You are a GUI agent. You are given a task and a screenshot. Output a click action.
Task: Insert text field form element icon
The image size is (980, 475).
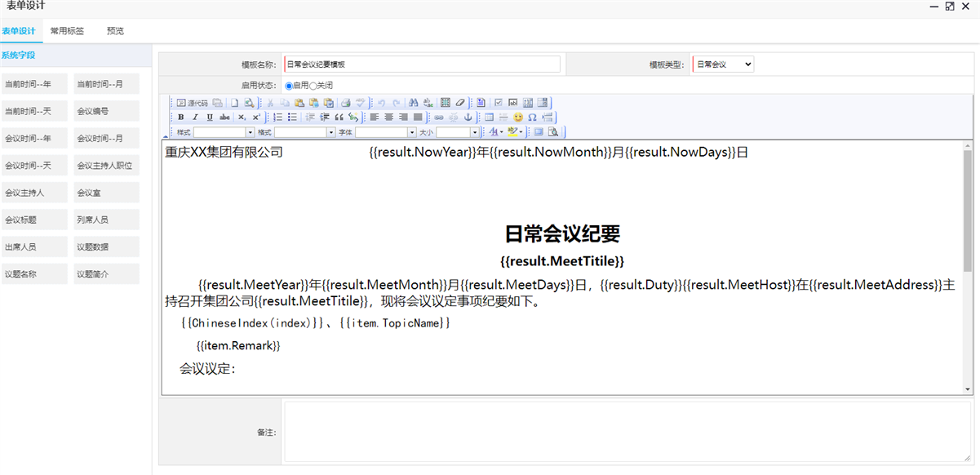[x=512, y=103]
